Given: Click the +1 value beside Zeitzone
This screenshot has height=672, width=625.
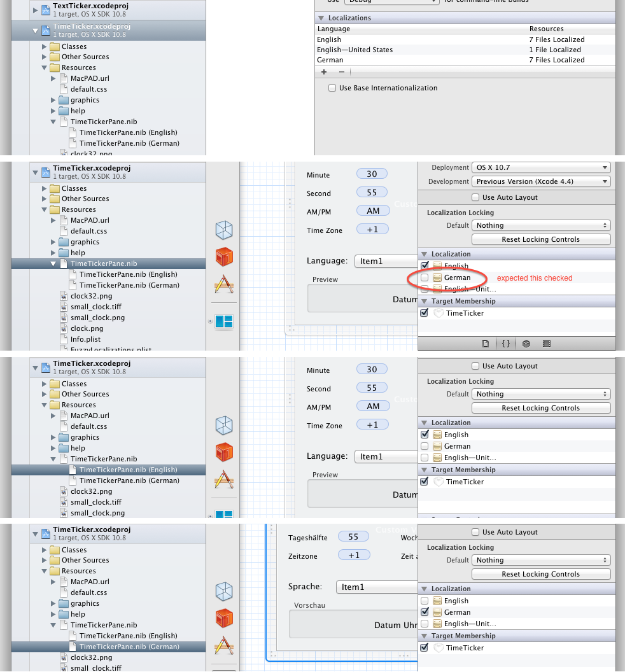Looking at the screenshot, I should [x=354, y=555].
